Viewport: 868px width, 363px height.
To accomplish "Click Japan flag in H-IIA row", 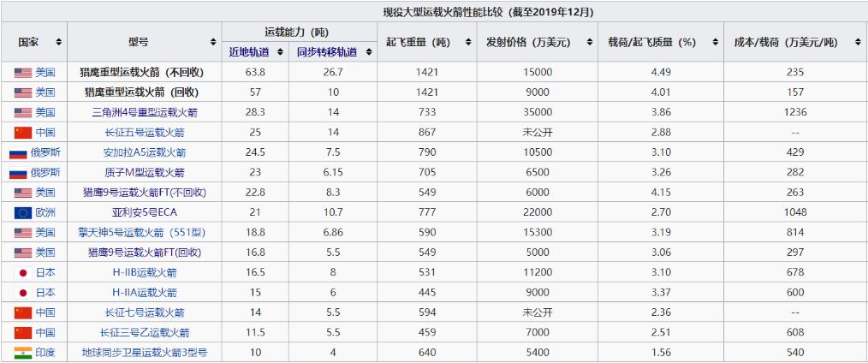I will click(23, 292).
